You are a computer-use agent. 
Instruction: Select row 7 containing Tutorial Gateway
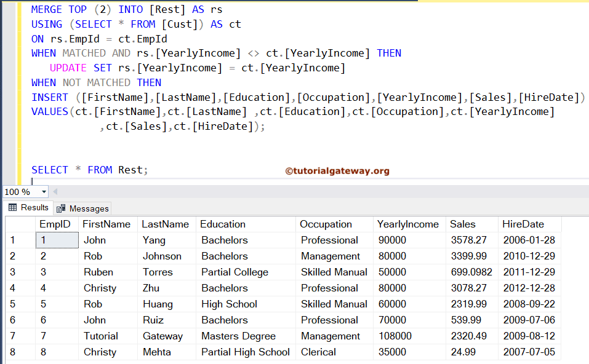tap(14, 336)
